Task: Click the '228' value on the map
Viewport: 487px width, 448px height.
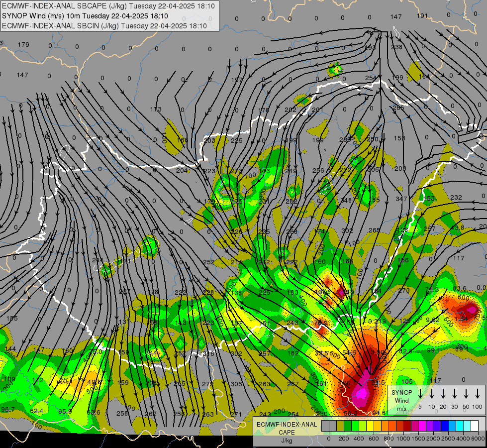Action: click(208, 293)
